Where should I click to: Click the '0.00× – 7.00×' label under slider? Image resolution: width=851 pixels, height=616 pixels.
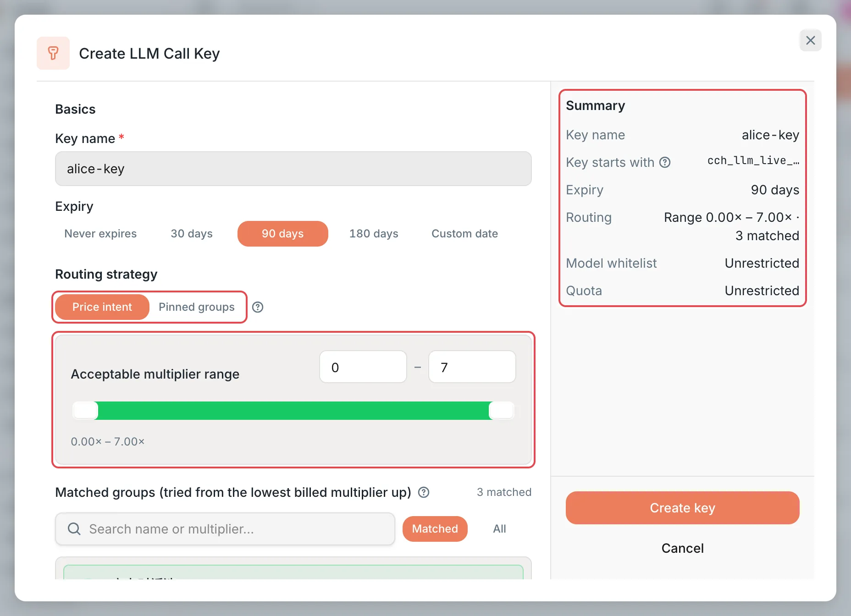108,441
